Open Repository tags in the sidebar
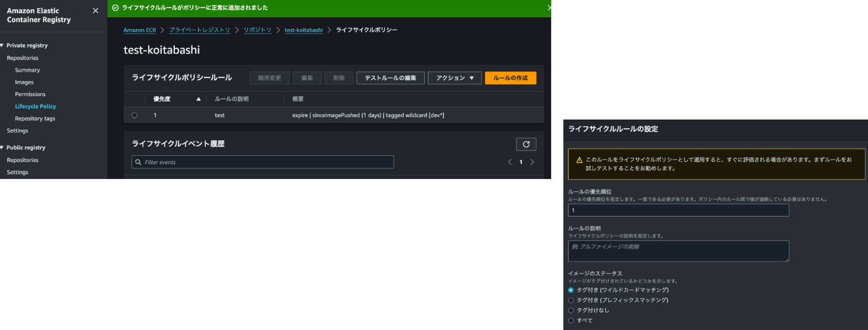The height and width of the screenshot is (330, 868). point(35,118)
